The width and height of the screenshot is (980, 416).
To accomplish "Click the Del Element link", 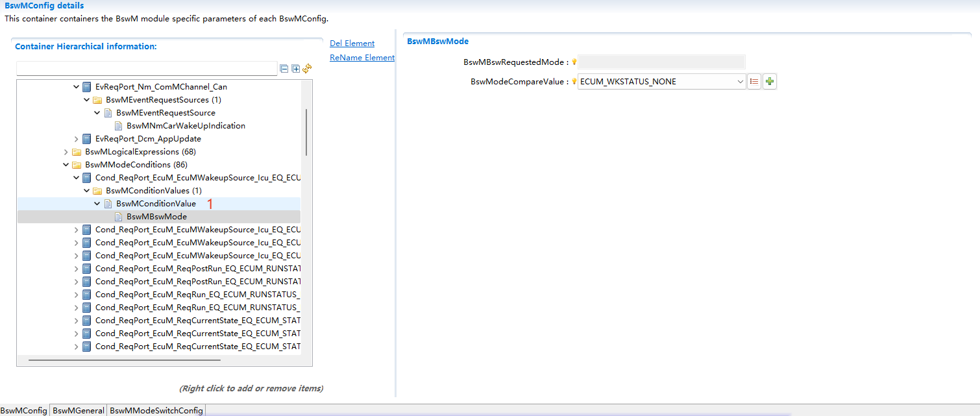I will coord(352,43).
